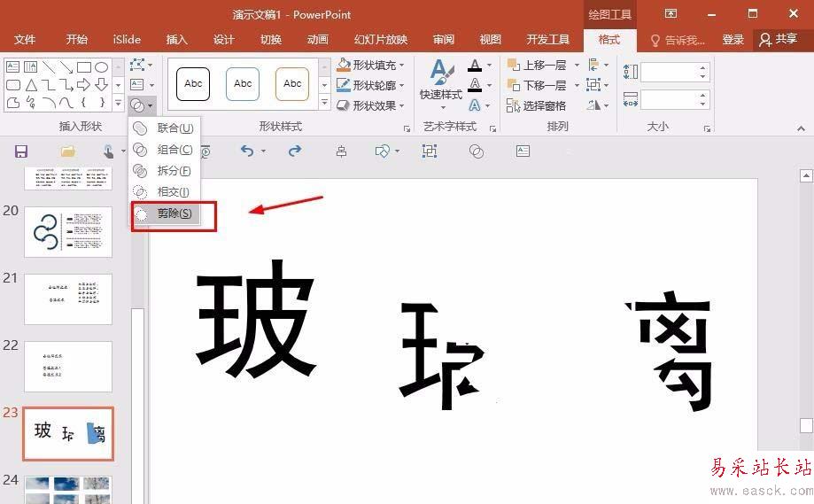This screenshot has height=504, width=814.
Task: Choose the oval shape
Action: [x=101, y=67]
